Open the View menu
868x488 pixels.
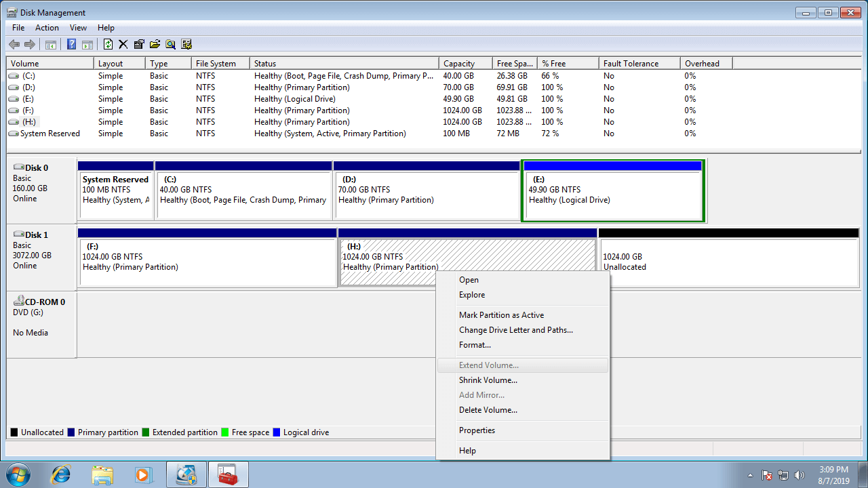click(78, 28)
